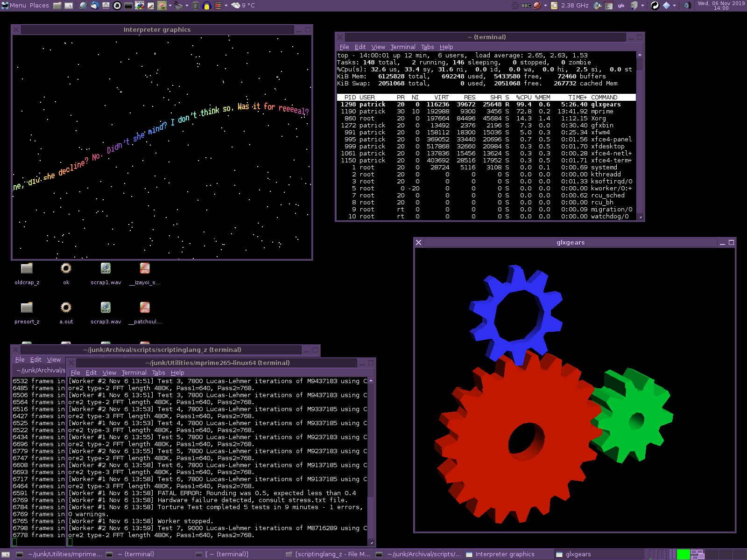Select the ~/junk/Archival/s tab in scriptinglang terminal

point(40,370)
